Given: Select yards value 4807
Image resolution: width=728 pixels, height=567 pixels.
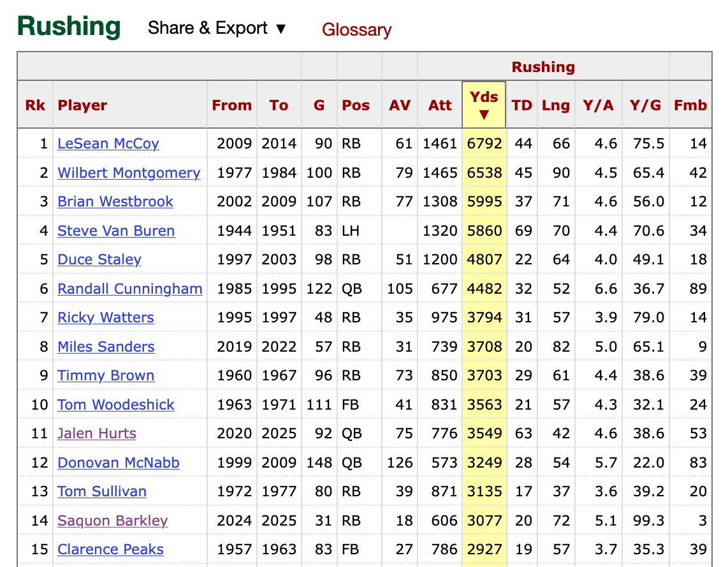Looking at the screenshot, I should click(484, 259).
